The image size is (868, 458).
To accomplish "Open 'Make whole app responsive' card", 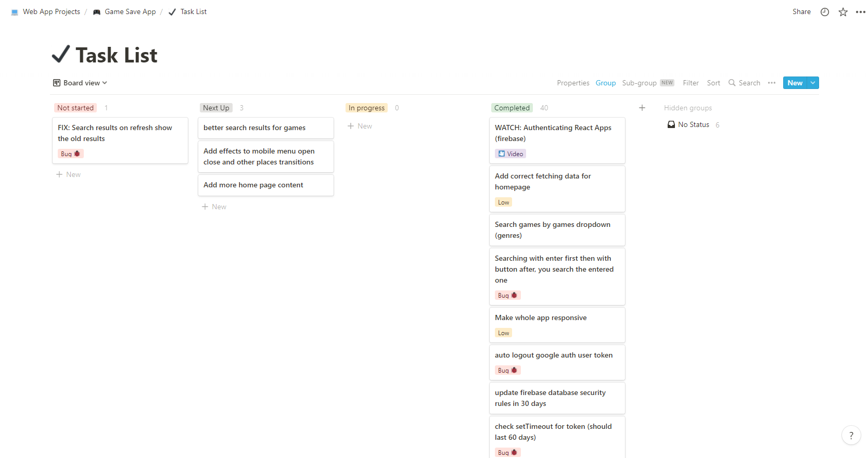I will coord(557,325).
